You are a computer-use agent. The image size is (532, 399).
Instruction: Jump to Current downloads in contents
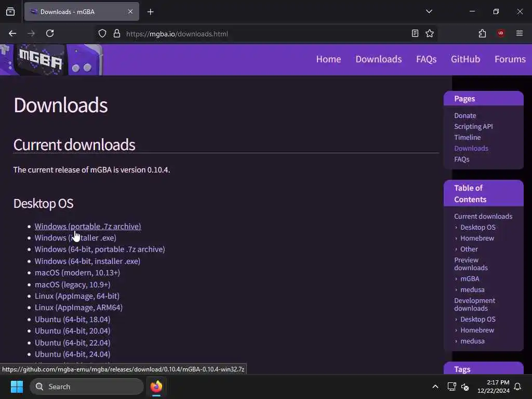pyautogui.click(x=483, y=217)
